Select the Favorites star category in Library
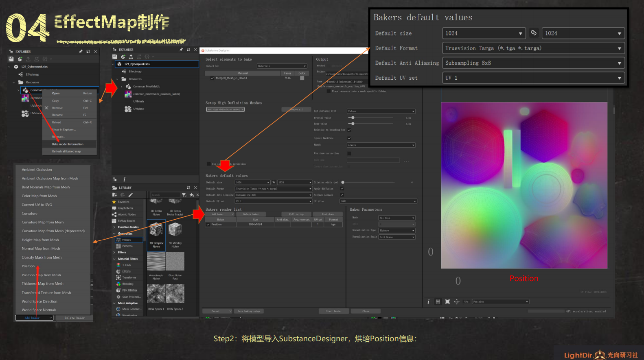This screenshot has height=360, width=644. [x=114, y=202]
